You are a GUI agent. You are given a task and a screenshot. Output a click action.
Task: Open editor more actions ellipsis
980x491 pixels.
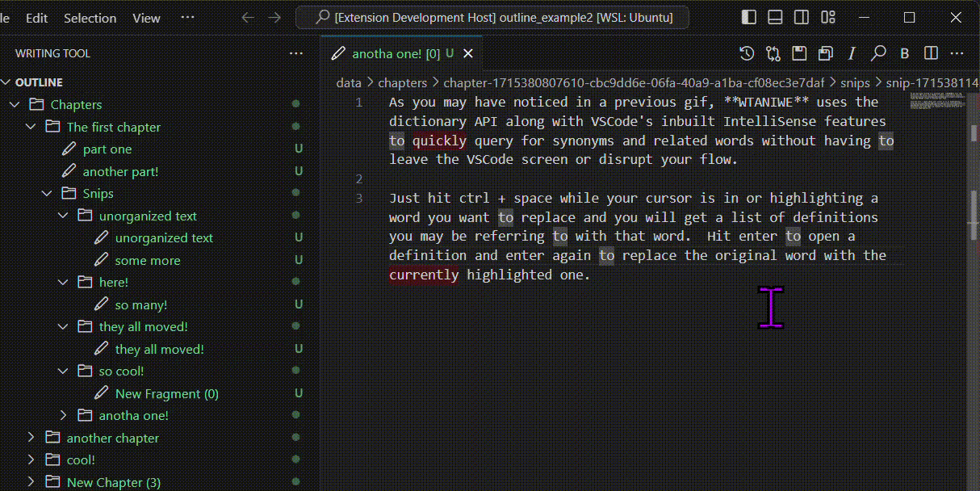957,53
